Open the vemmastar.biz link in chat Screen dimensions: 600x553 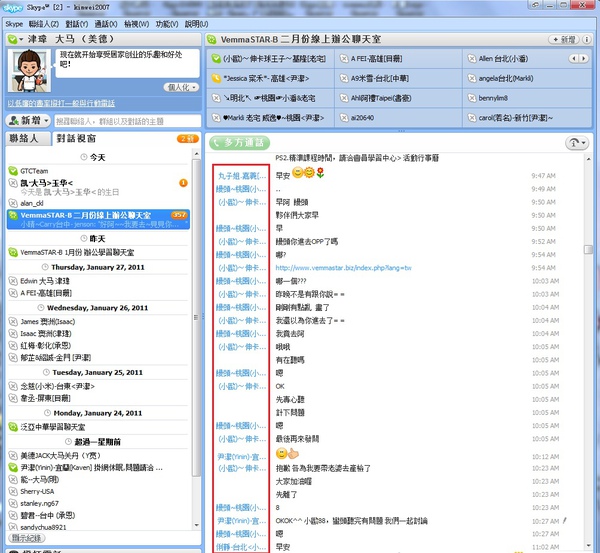click(x=343, y=268)
